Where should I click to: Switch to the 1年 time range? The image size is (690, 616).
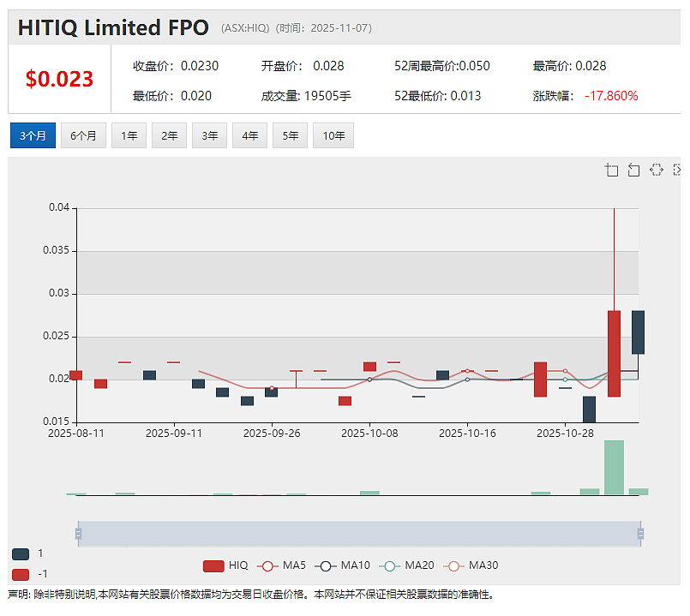(129, 135)
